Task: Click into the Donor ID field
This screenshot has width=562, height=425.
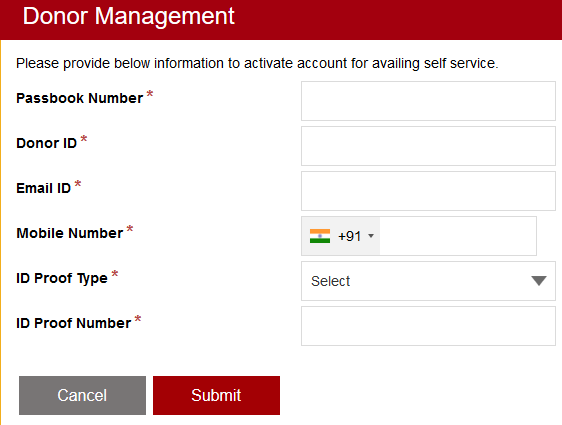Action: tap(428, 146)
